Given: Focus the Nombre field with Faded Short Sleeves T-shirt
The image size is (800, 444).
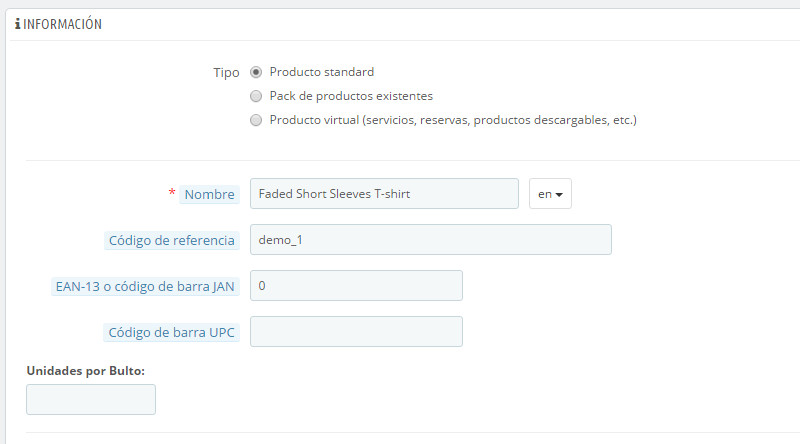Looking at the screenshot, I should point(384,194).
